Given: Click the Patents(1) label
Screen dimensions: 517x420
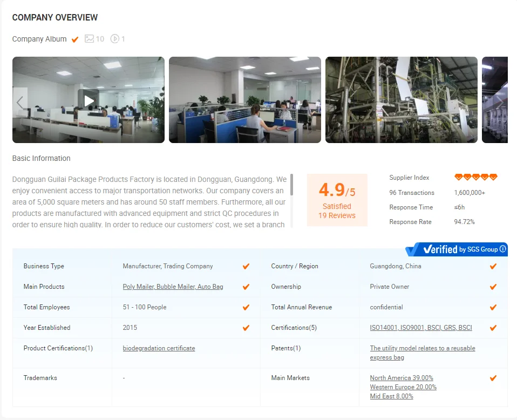Looking at the screenshot, I should point(286,348).
